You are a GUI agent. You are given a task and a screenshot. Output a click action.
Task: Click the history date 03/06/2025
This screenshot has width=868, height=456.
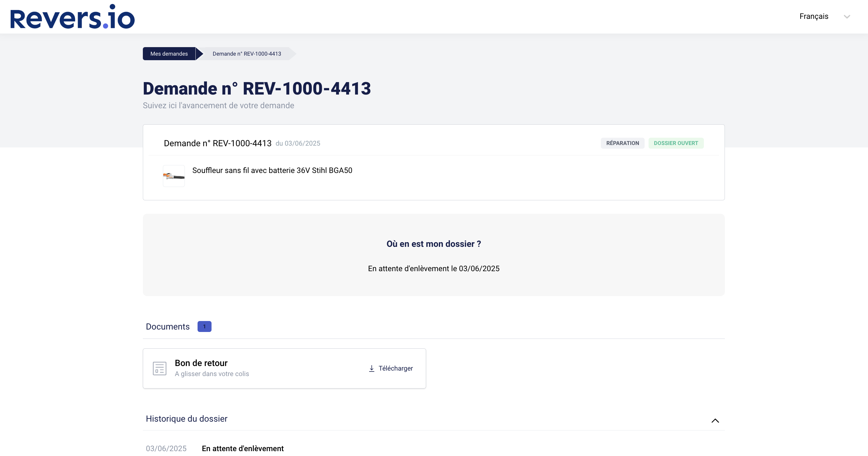166,448
